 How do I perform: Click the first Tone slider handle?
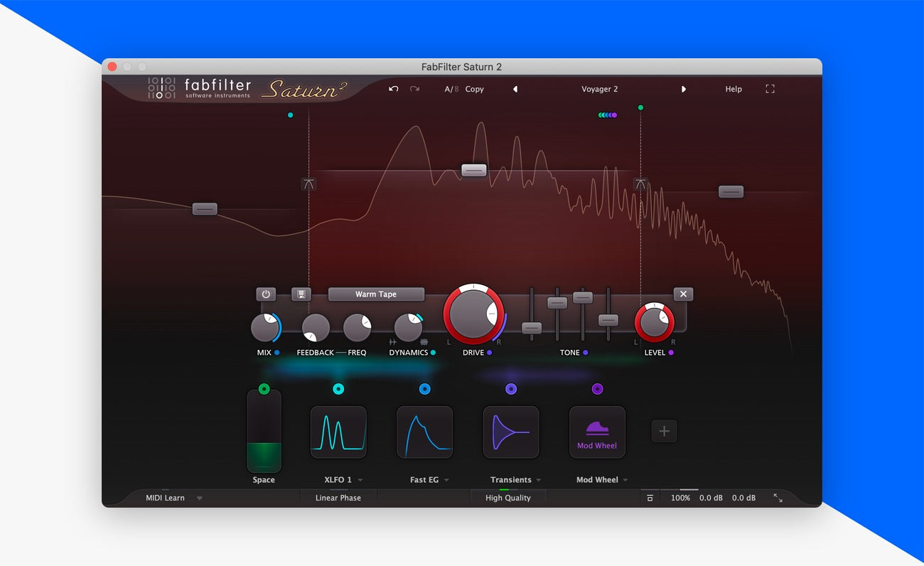pos(532,328)
